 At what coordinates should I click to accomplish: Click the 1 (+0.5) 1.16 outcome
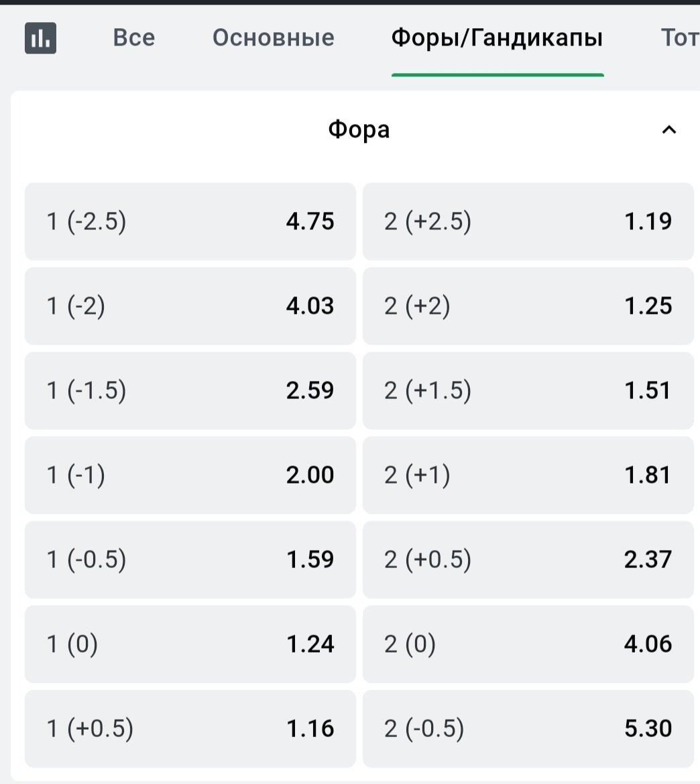click(x=190, y=728)
